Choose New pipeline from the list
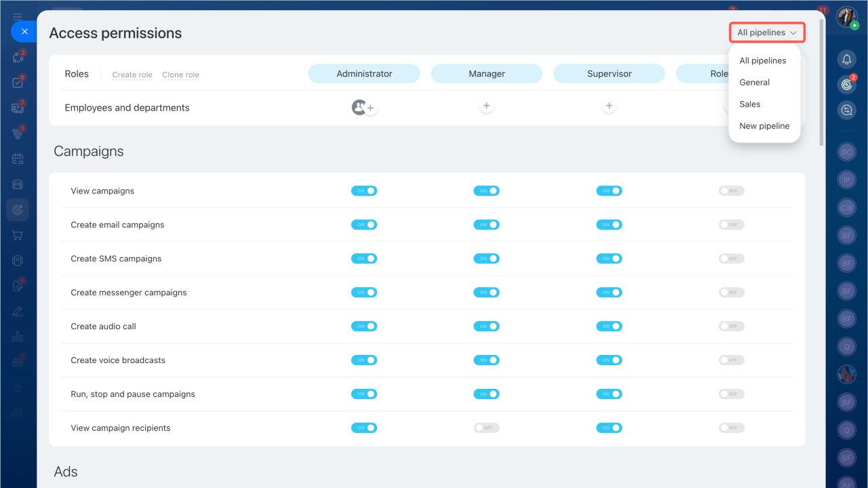 [x=764, y=126]
